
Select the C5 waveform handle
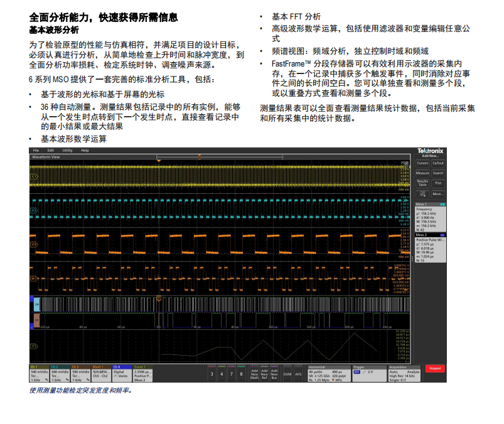point(34,245)
